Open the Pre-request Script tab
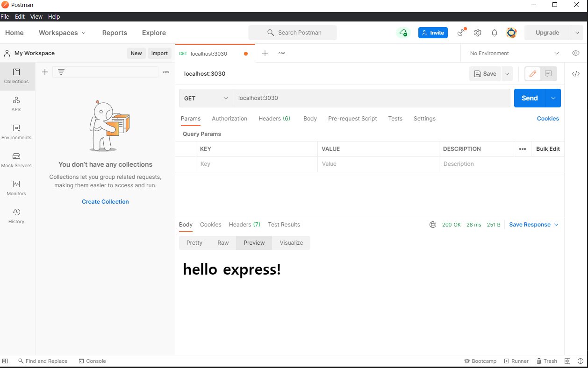 click(x=352, y=119)
